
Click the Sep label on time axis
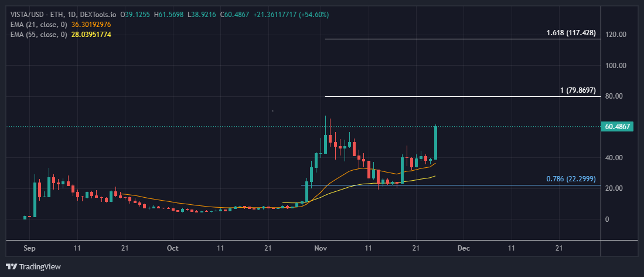click(29, 249)
